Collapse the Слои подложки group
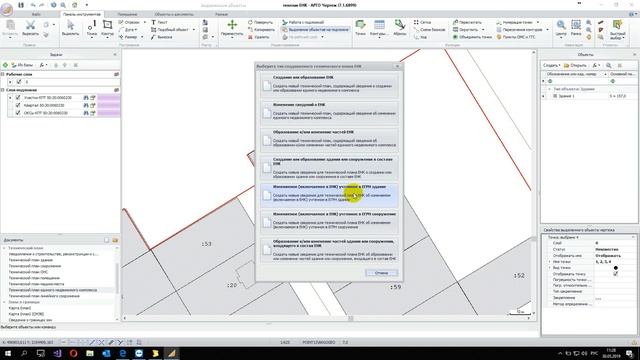 (x=3, y=90)
